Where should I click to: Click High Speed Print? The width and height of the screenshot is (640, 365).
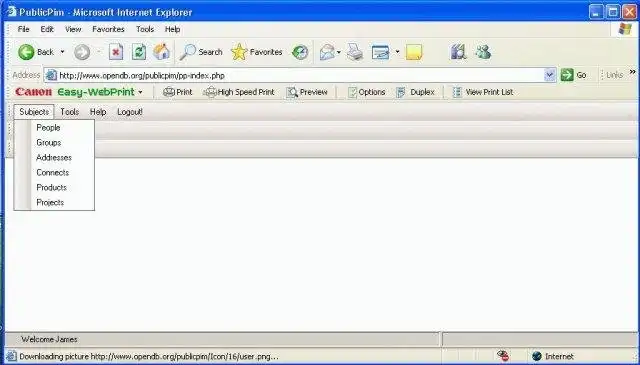(239, 92)
